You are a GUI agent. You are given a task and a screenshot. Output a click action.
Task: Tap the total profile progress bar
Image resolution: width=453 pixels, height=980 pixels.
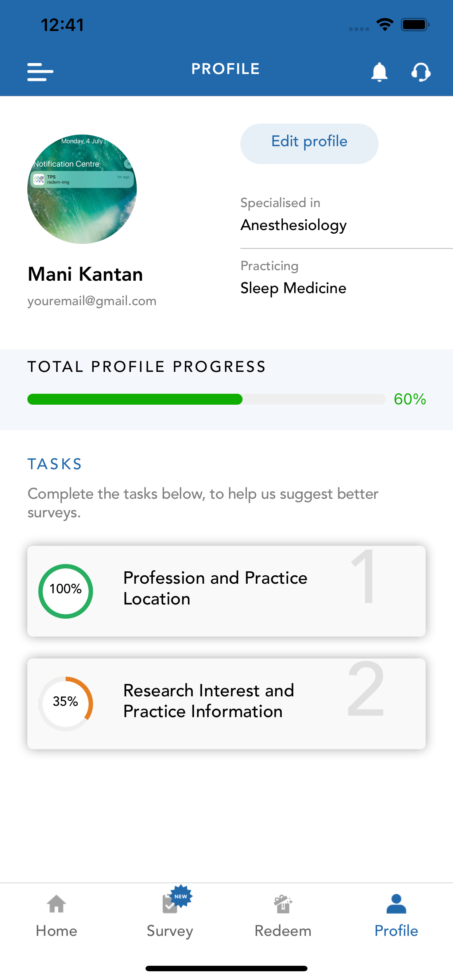click(206, 399)
